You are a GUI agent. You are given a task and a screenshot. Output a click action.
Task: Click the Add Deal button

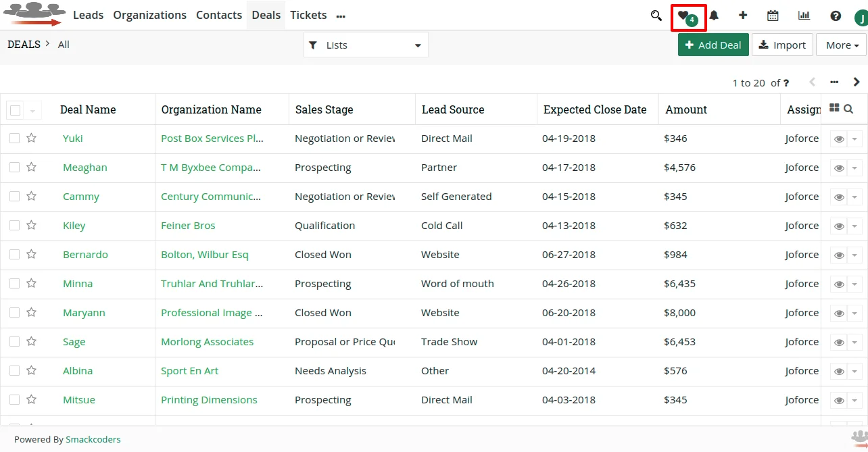[x=713, y=45]
